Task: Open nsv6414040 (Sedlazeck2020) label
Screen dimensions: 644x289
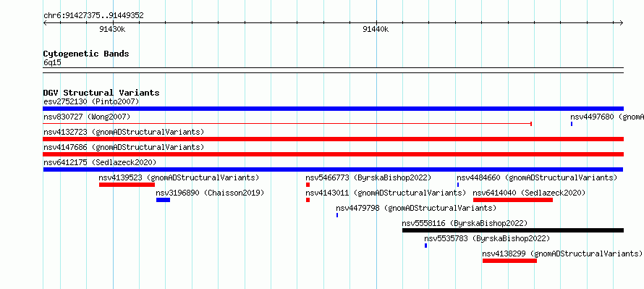Action: (x=529, y=193)
